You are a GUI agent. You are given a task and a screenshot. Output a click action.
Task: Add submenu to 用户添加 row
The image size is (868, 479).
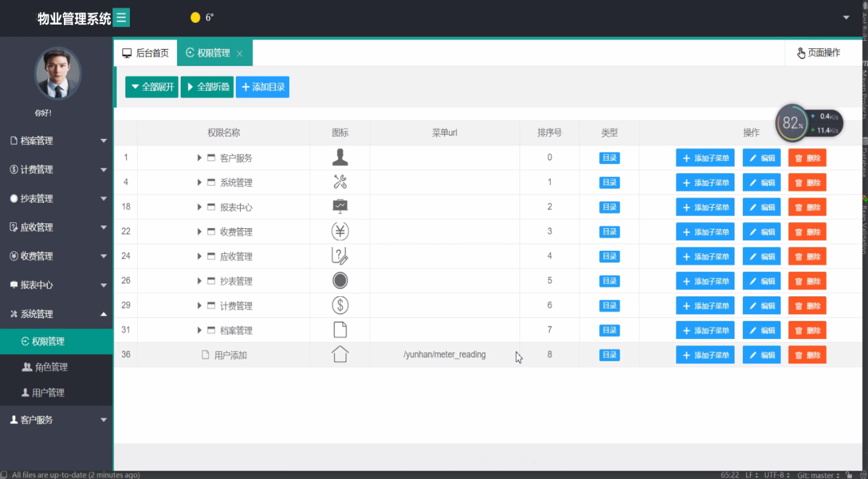click(x=705, y=354)
